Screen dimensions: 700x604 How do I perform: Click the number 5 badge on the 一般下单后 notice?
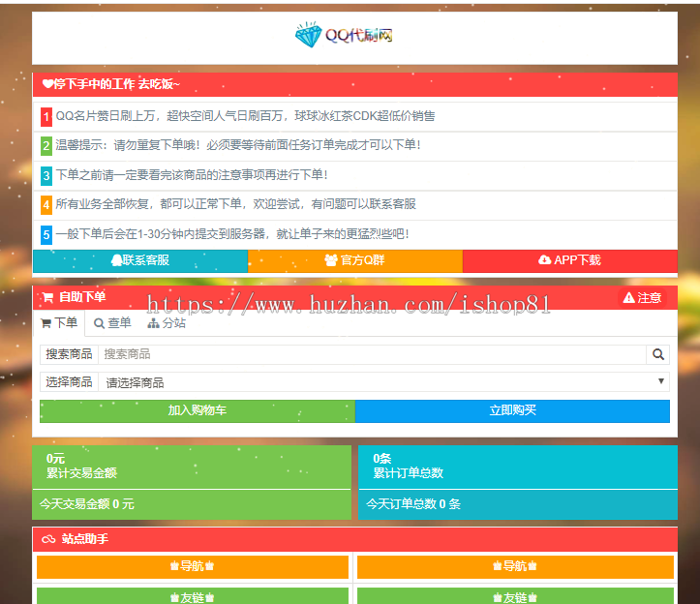(46, 235)
